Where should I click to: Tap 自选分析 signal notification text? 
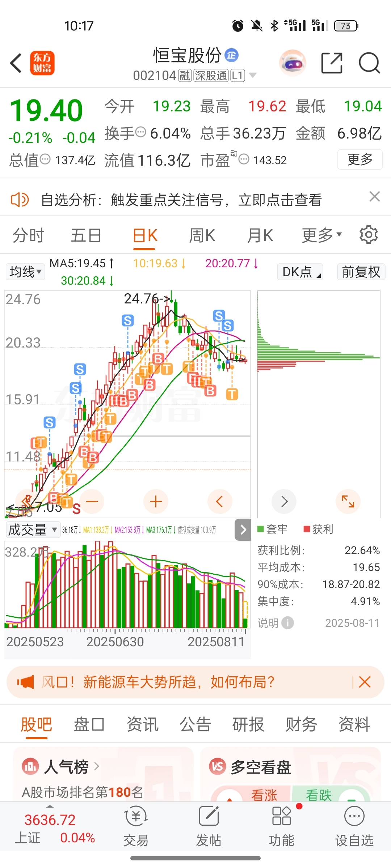pyautogui.click(x=181, y=200)
